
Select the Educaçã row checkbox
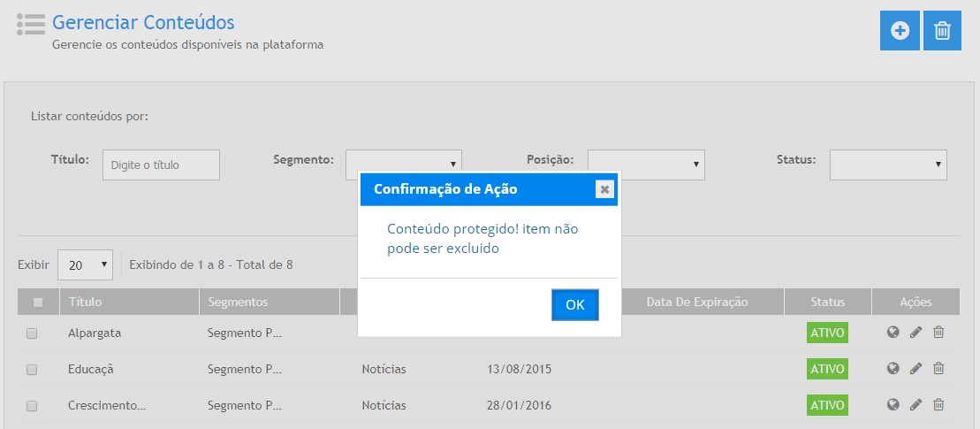click(x=32, y=370)
